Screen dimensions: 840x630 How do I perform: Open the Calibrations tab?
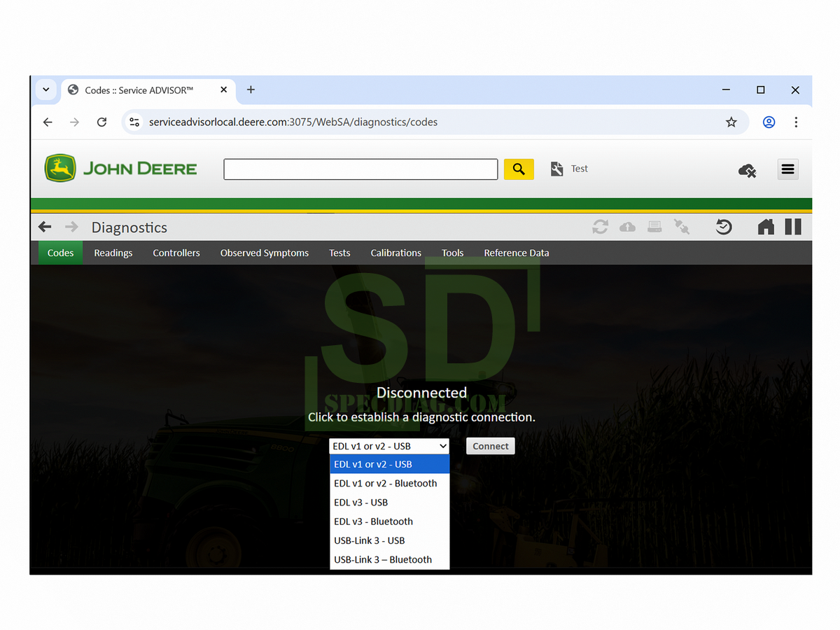(395, 253)
